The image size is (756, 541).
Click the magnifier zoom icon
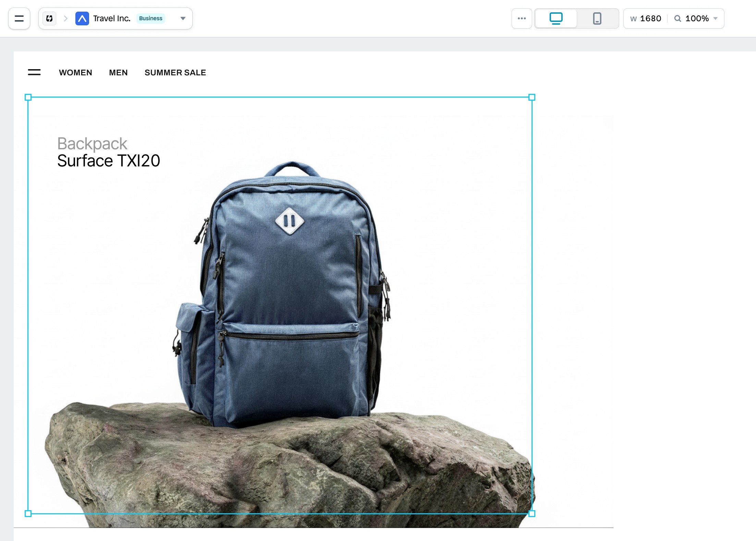coord(678,18)
